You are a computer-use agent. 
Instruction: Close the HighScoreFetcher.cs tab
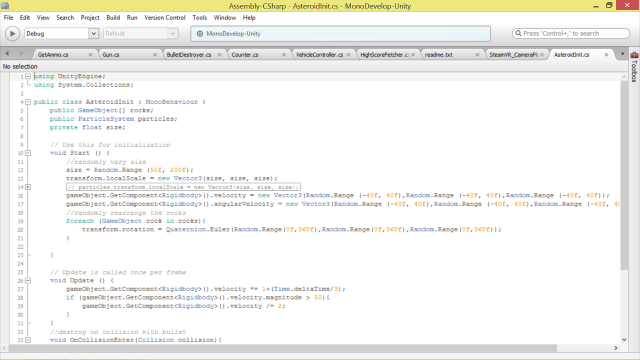pyautogui.click(x=413, y=54)
